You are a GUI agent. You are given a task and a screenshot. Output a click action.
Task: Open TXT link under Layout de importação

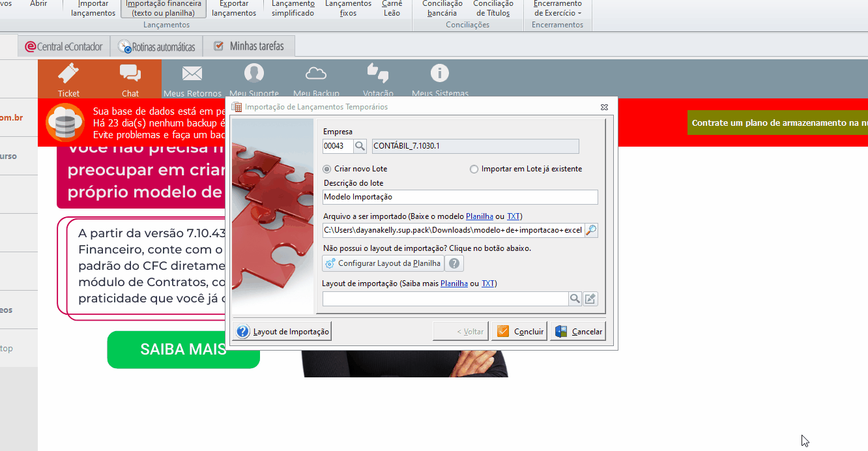(x=488, y=284)
